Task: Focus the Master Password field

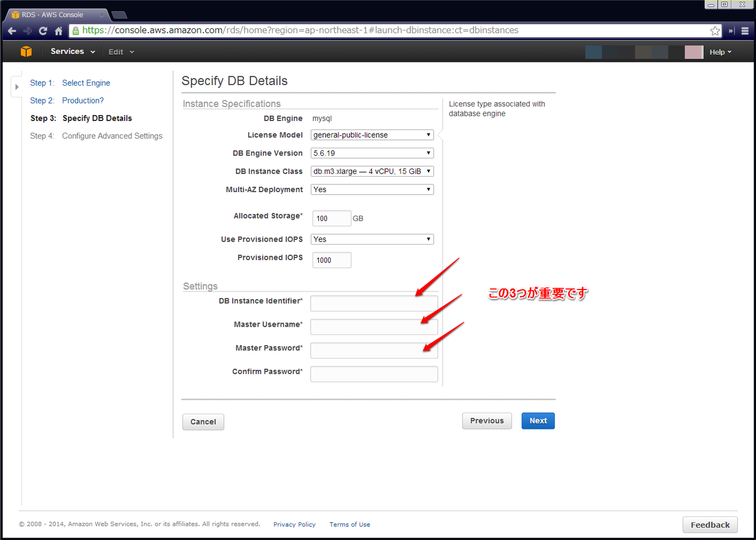Action: tap(374, 350)
